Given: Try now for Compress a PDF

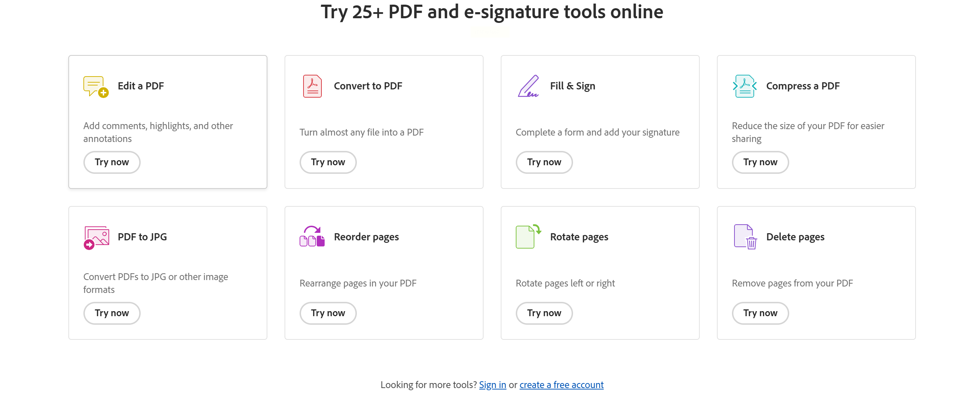Looking at the screenshot, I should (760, 162).
